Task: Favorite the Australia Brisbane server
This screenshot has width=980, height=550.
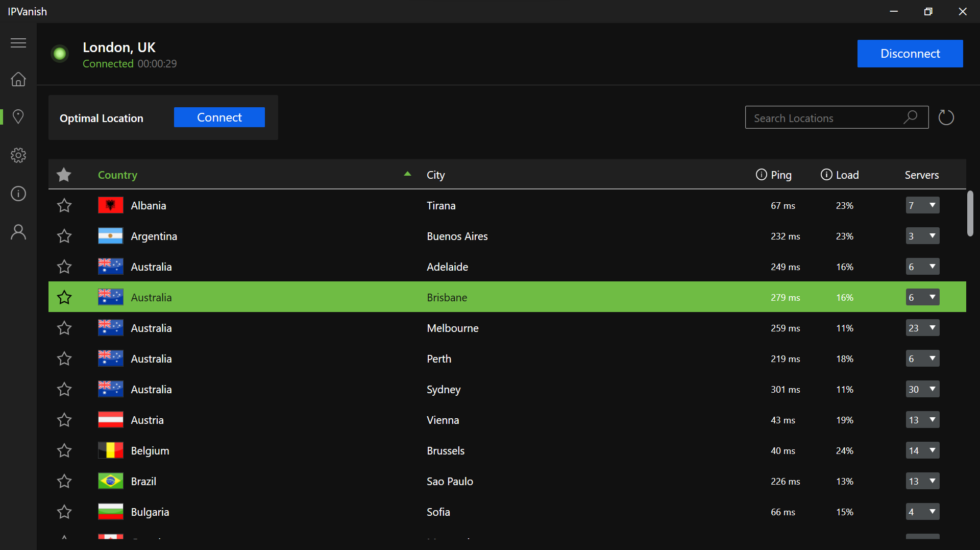Action: [x=64, y=297]
